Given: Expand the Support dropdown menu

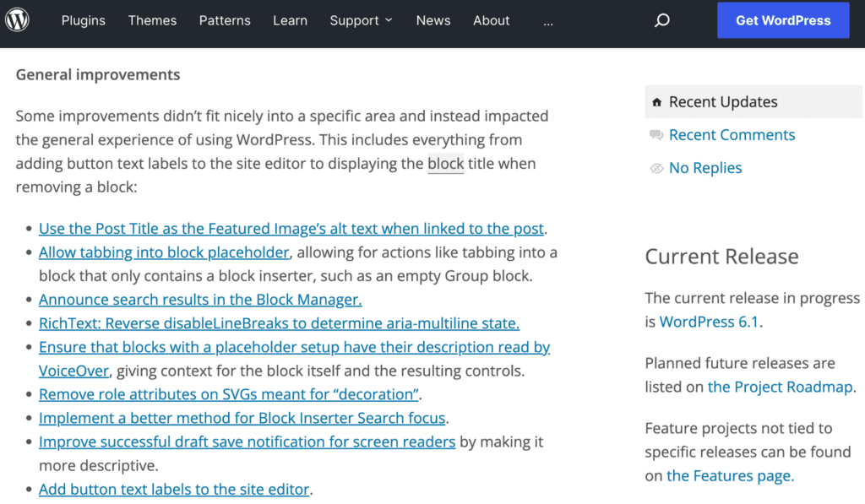Looking at the screenshot, I should [361, 20].
